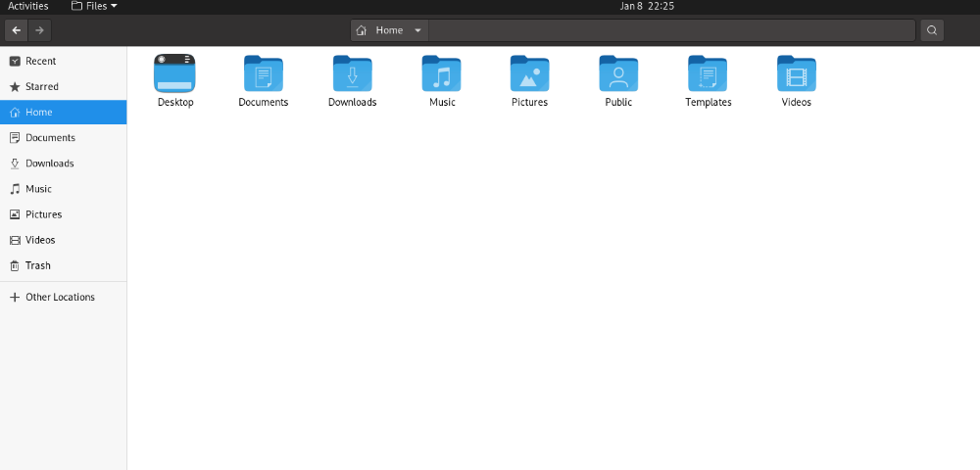Select Recent label in the sidebar
980x470 pixels.
(40, 61)
